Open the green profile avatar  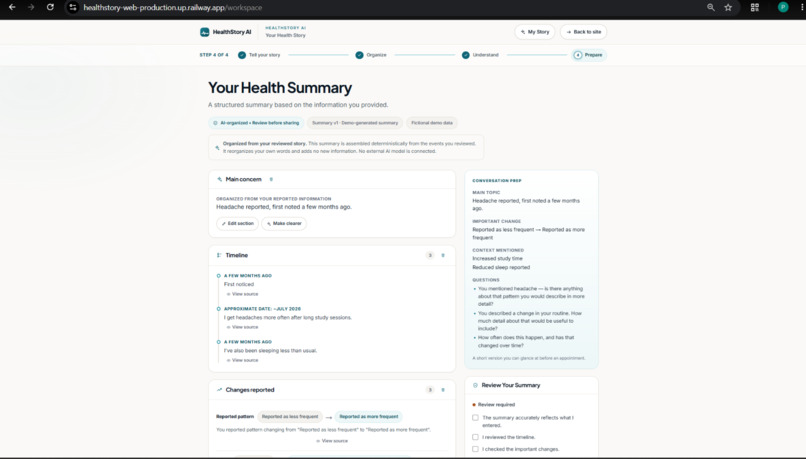[783, 7]
